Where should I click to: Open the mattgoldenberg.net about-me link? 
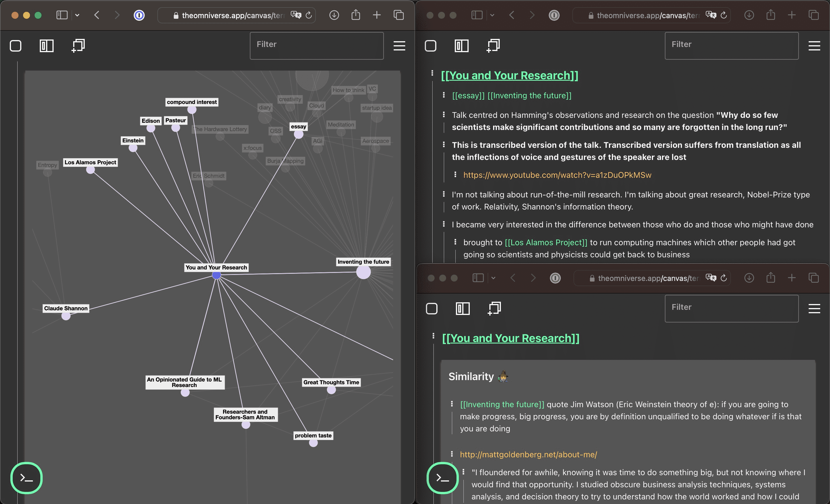point(528,454)
